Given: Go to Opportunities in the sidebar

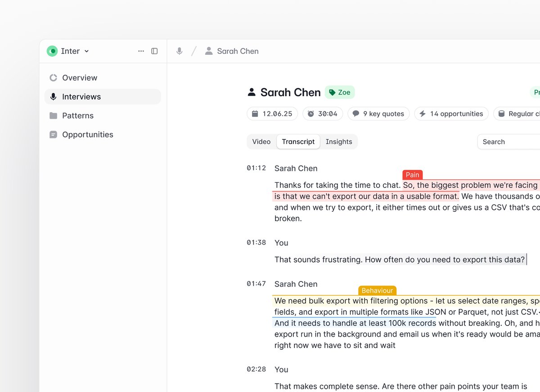Looking at the screenshot, I should pyautogui.click(x=103, y=134).
